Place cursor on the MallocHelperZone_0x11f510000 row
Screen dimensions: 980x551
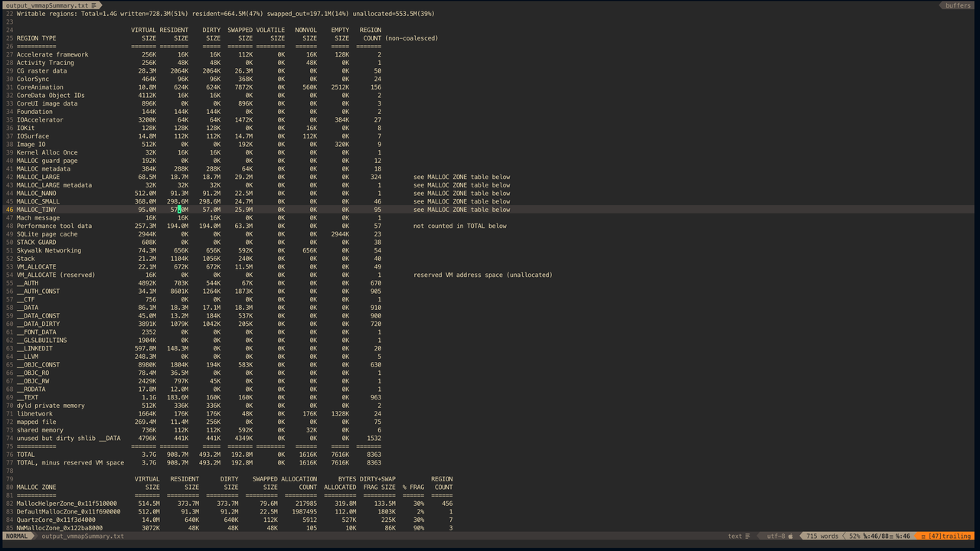[x=67, y=504]
